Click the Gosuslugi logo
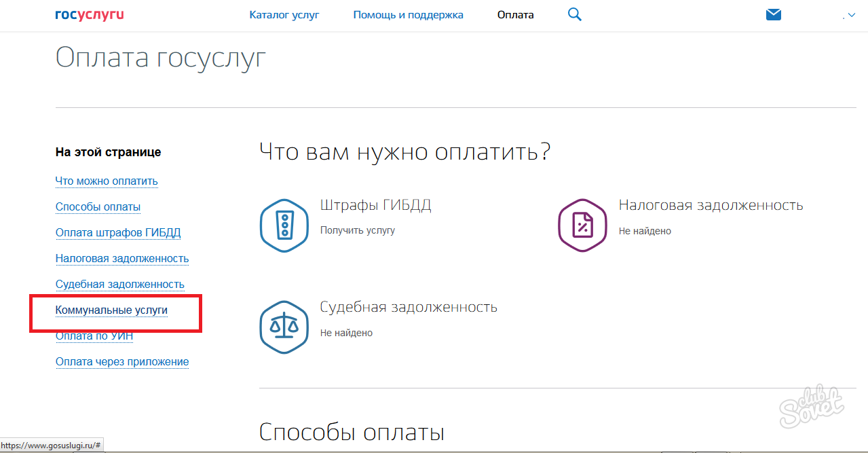Viewport: 868px width, 453px height. click(x=90, y=14)
